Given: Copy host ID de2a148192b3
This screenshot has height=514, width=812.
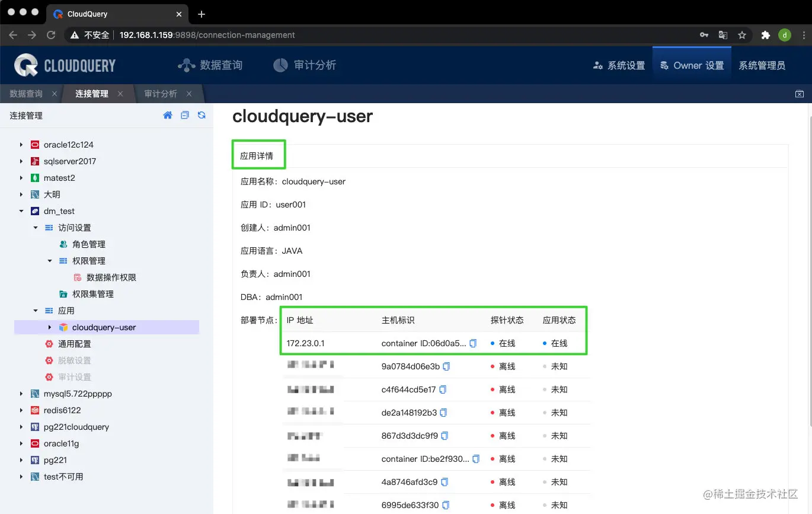Looking at the screenshot, I should 444,413.
